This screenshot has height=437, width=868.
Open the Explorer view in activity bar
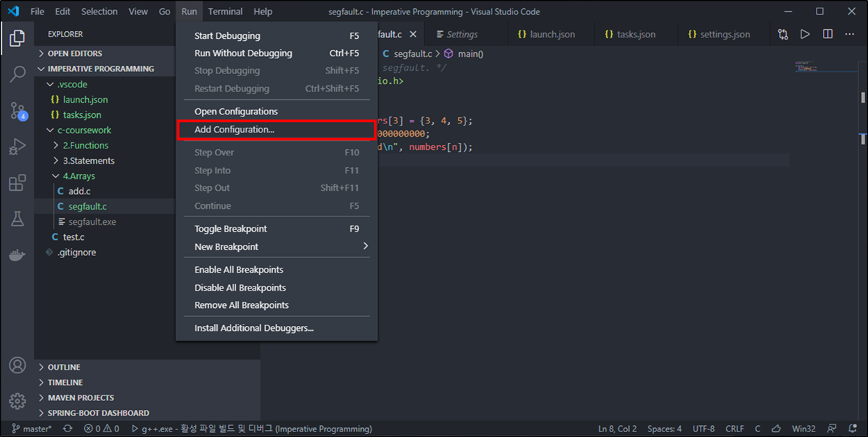tap(17, 38)
